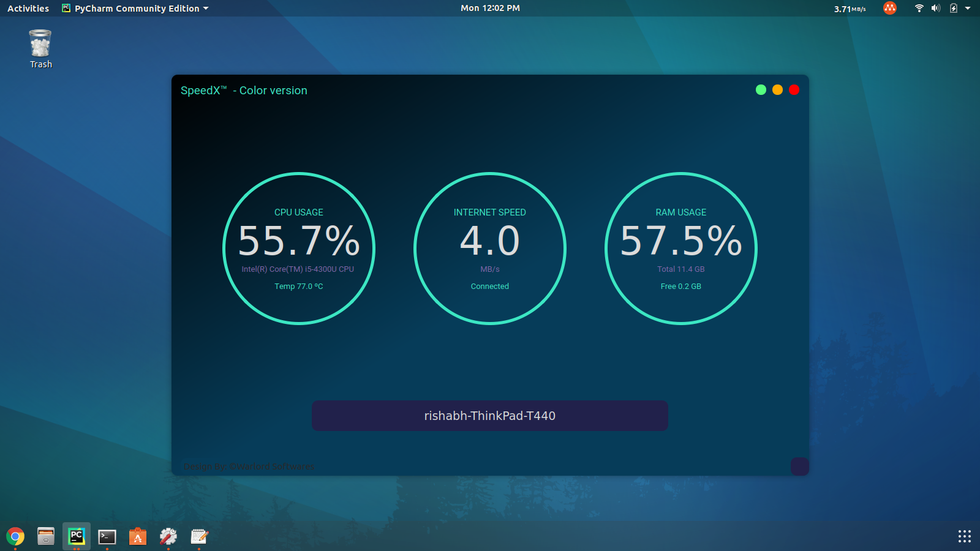Open the Activities overview
This screenshot has height=551, width=980.
pyautogui.click(x=28, y=8)
